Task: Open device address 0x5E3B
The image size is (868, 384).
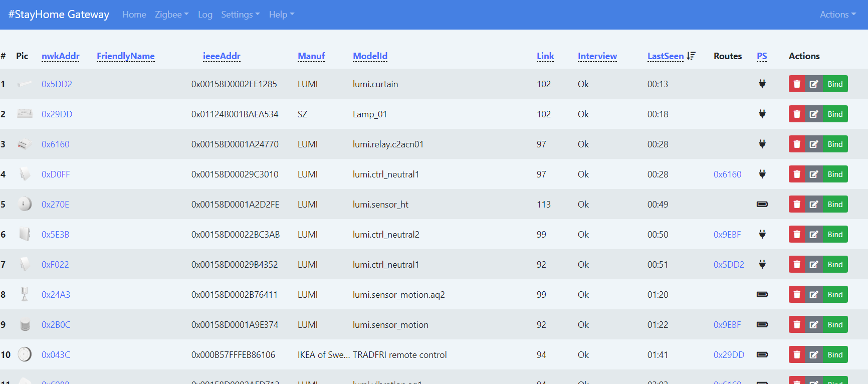Action: pyautogui.click(x=55, y=234)
